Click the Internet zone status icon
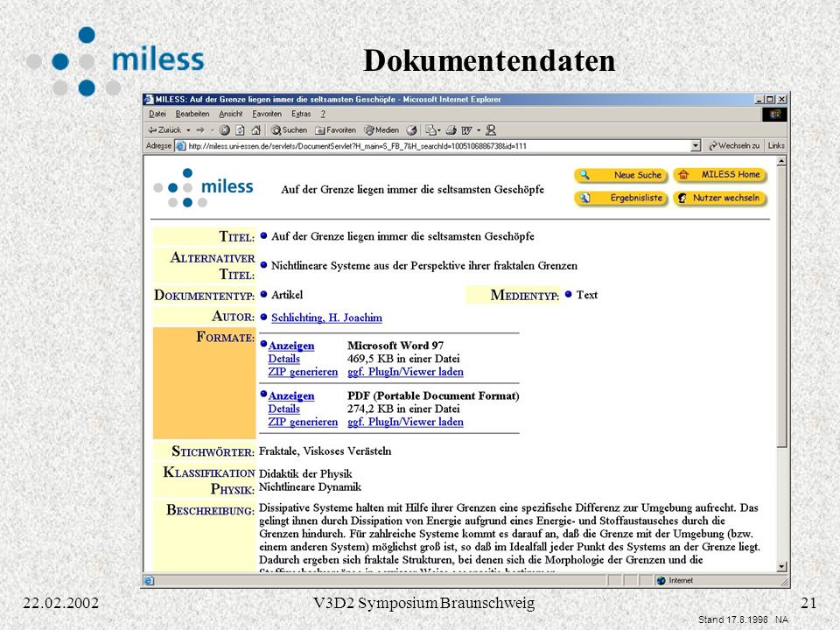840x630 pixels. [x=661, y=580]
